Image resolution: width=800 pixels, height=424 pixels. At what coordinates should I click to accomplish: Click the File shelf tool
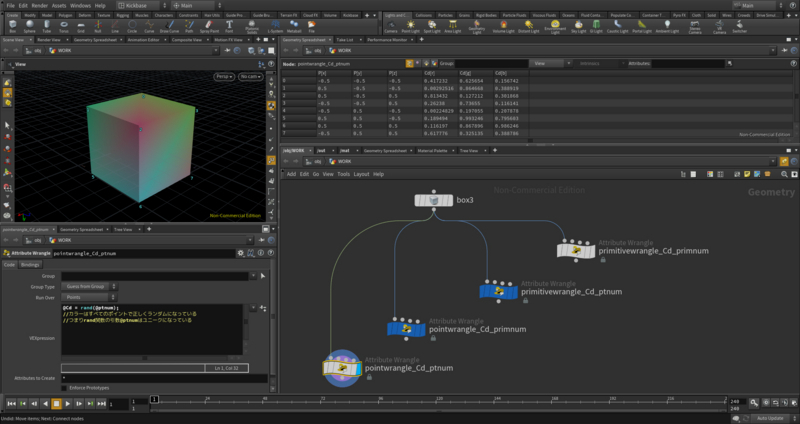click(x=312, y=26)
